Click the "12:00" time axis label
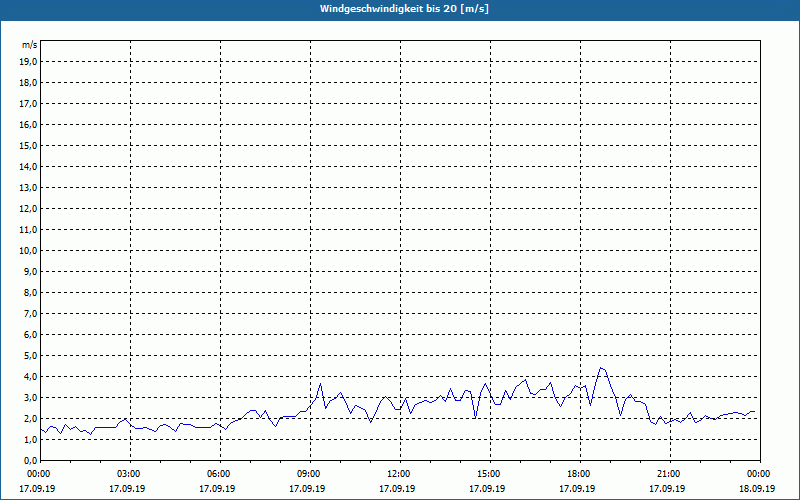The image size is (800, 500). coord(399,474)
